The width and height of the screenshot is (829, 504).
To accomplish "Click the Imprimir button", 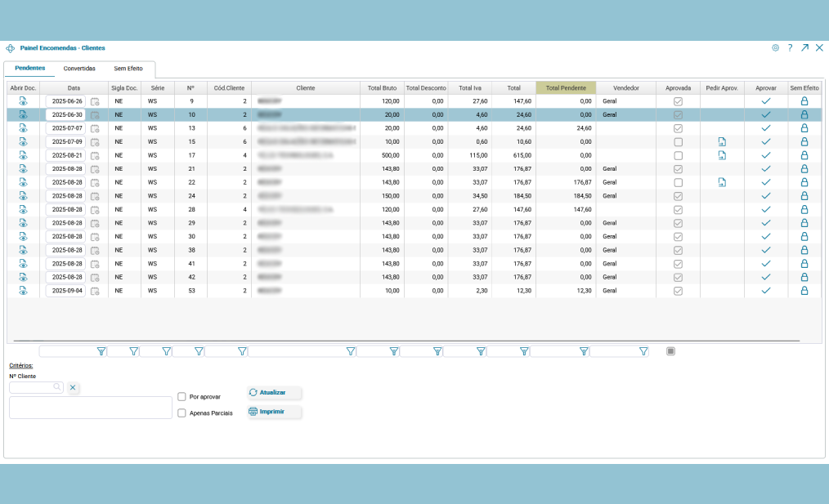I will pos(275,412).
